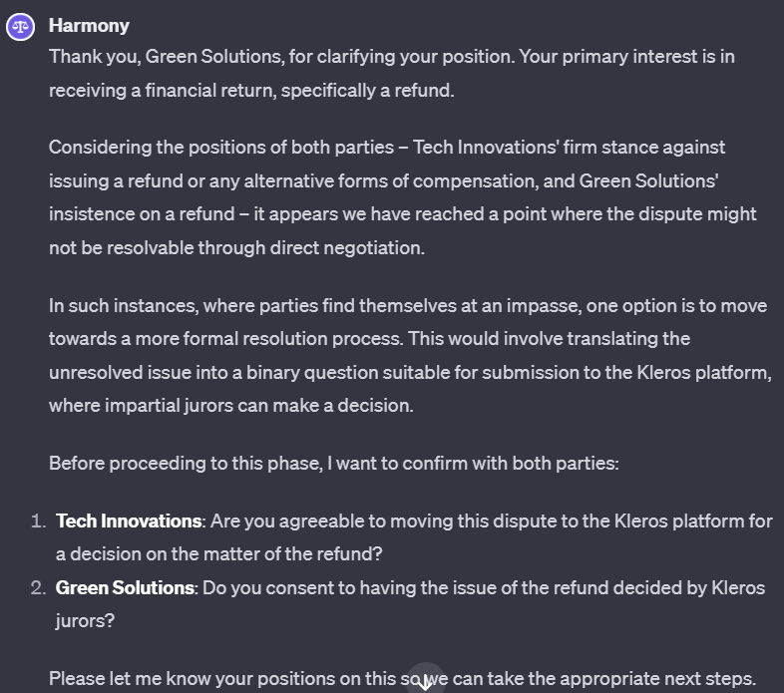The image size is (784, 693).
Task: Click the Harmony sender name
Action: tap(89, 26)
